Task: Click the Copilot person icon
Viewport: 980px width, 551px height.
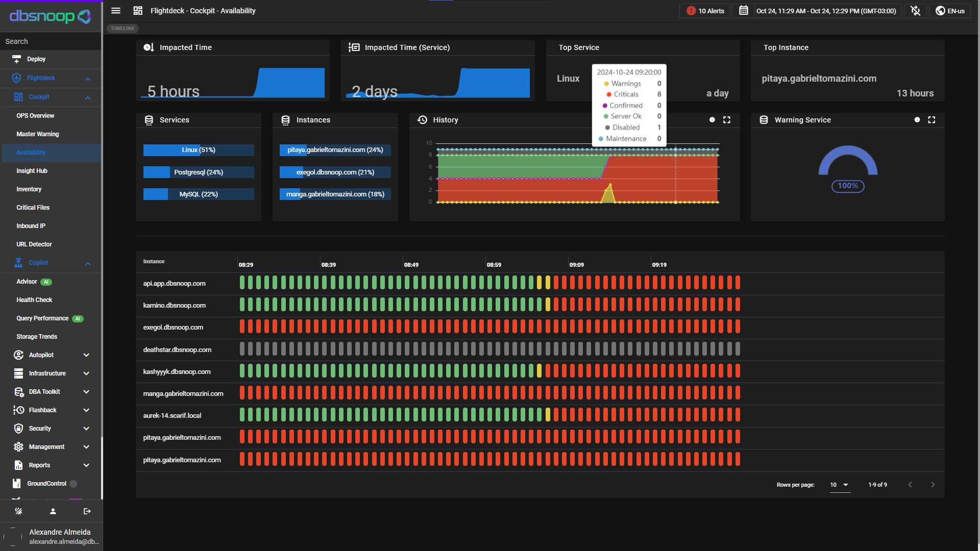Action: (18, 263)
